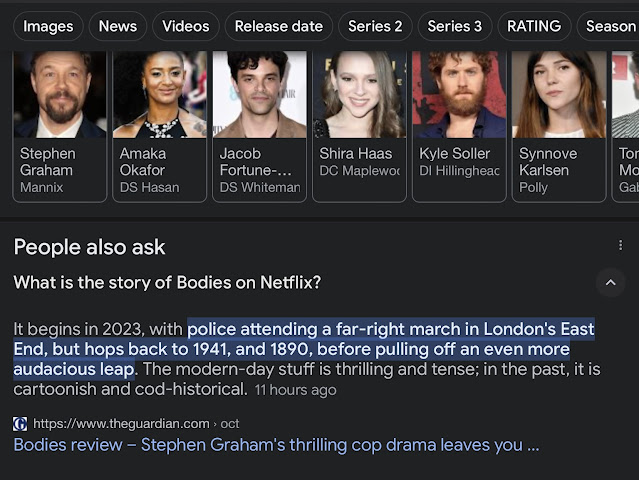Click the Guardian favicon icon

point(20,423)
